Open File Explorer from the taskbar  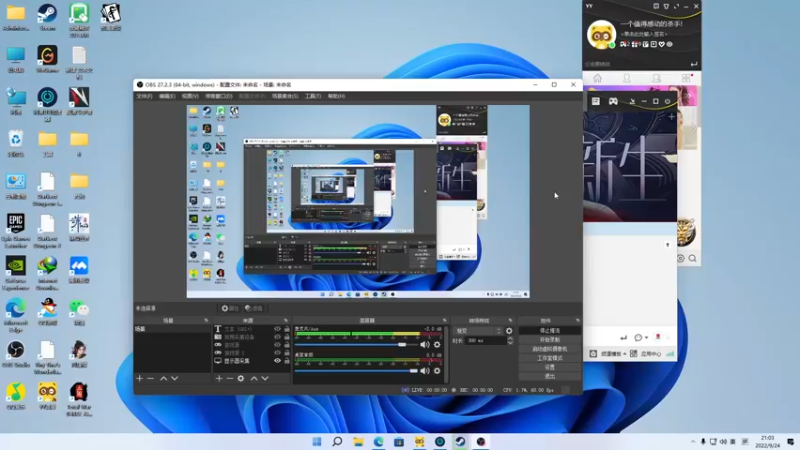click(358, 442)
